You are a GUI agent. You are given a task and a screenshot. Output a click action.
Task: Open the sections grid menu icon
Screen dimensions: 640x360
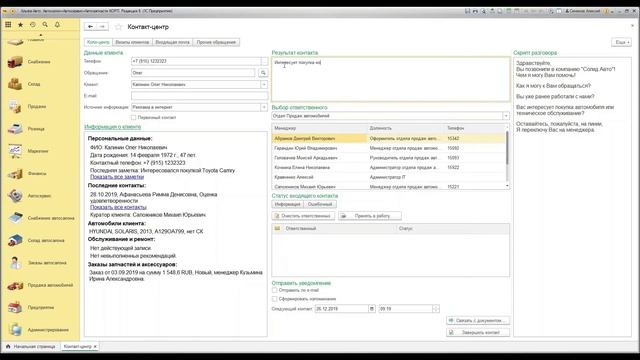pyautogui.click(x=8, y=25)
